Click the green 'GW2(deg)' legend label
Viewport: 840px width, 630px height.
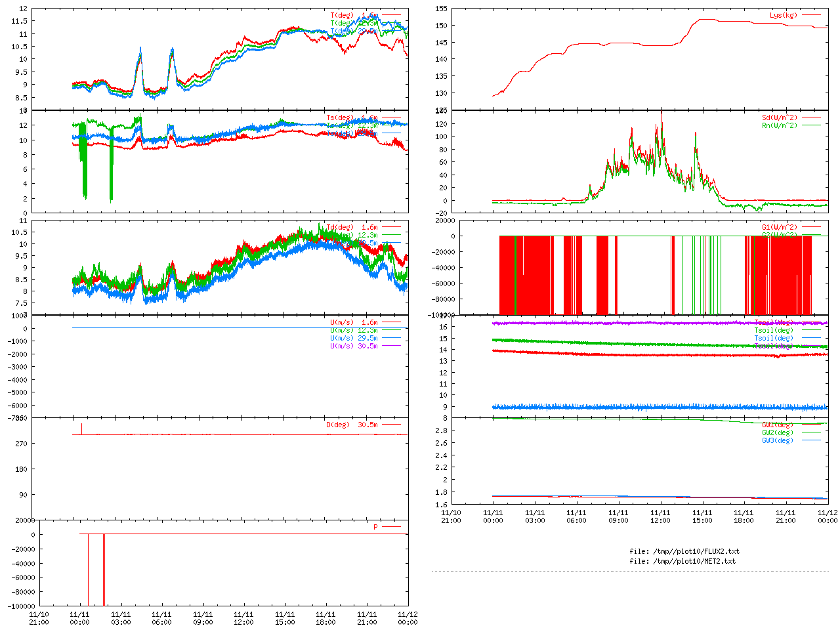click(778, 432)
